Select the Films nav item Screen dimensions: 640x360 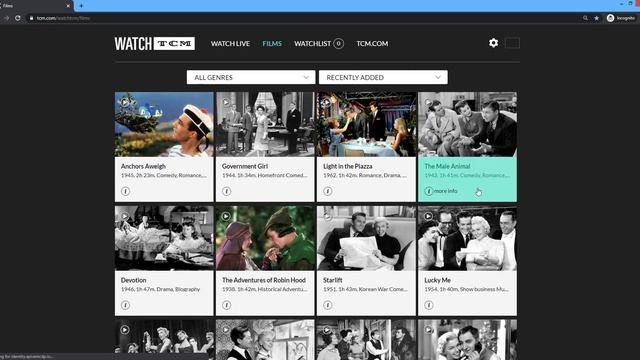pyautogui.click(x=272, y=44)
